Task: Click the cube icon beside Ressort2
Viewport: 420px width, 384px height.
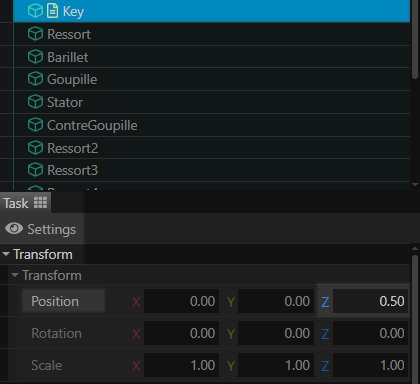Action: [35, 148]
